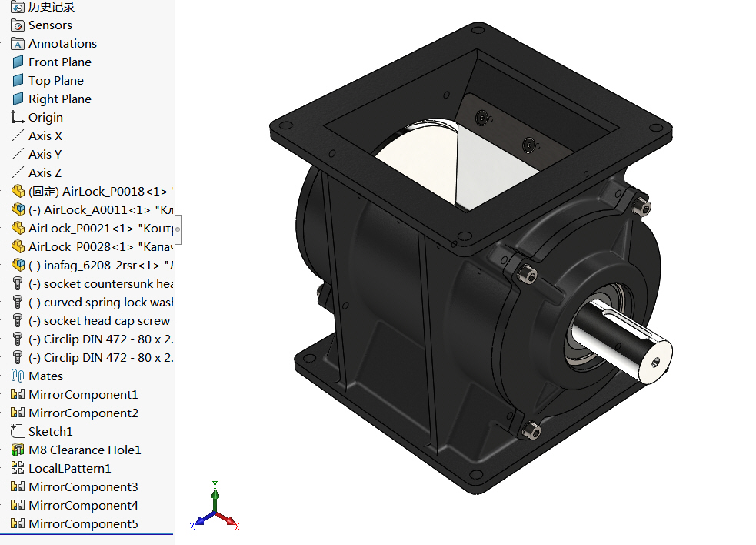Select the Top Plane icon
The height and width of the screenshot is (545, 756).
18,81
